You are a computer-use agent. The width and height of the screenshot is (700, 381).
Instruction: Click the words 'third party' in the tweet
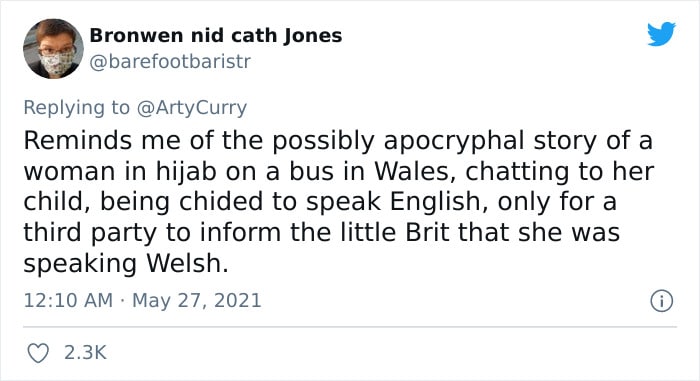(x=90, y=234)
